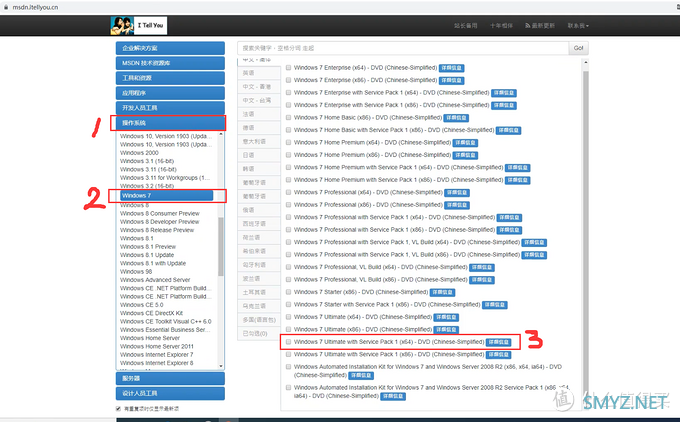Switch to the 中文 - 台湾 tab
This screenshot has height=422, width=680.
tap(259, 100)
